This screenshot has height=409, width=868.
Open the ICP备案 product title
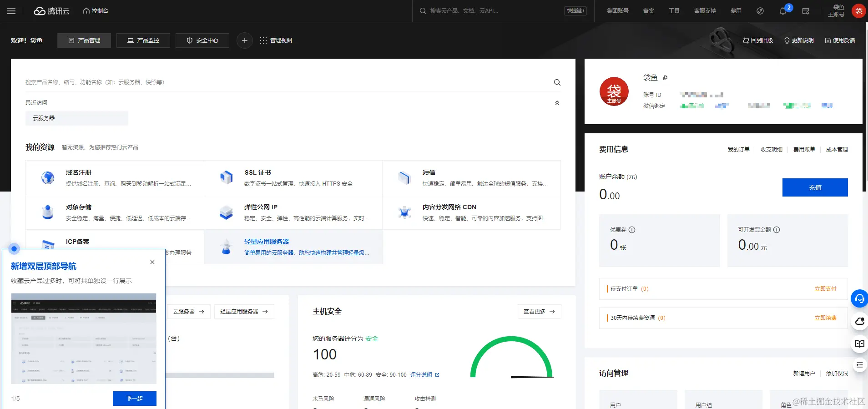[x=78, y=242]
